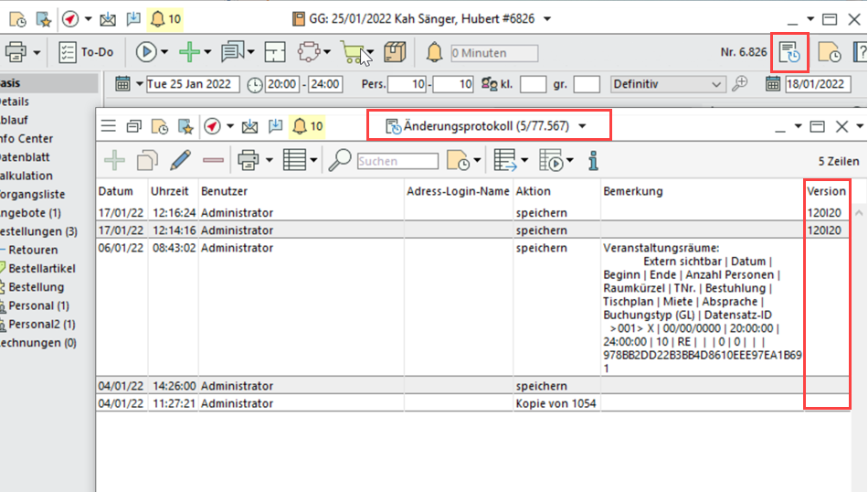The image size is (868, 492).
Task: Click the floor plan layout icon
Action: pyautogui.click(x=276, y=53)
